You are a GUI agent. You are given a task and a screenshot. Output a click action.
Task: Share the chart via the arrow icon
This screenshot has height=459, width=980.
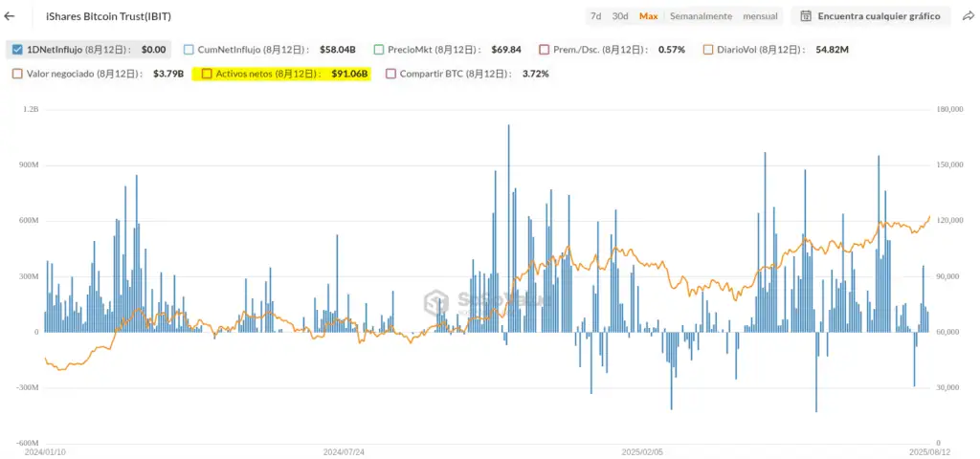tap(968, 16)
